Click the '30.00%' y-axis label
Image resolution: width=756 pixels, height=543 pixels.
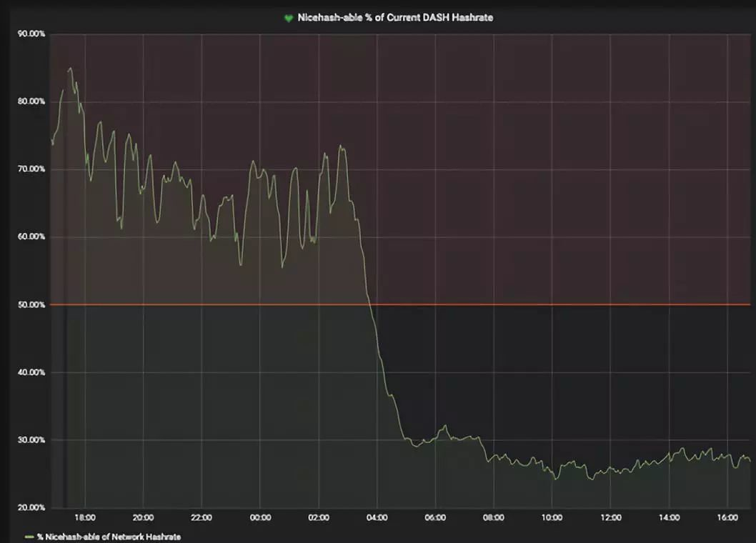tap(31, 440)
